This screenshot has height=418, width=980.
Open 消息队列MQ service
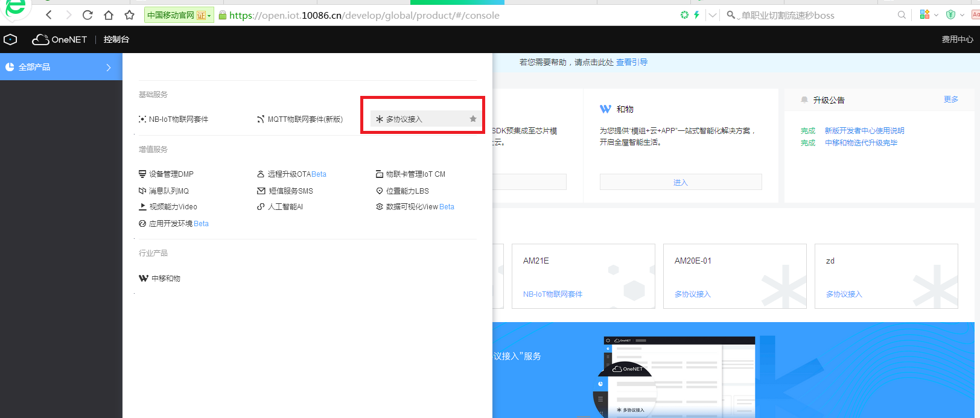[164, 191]
